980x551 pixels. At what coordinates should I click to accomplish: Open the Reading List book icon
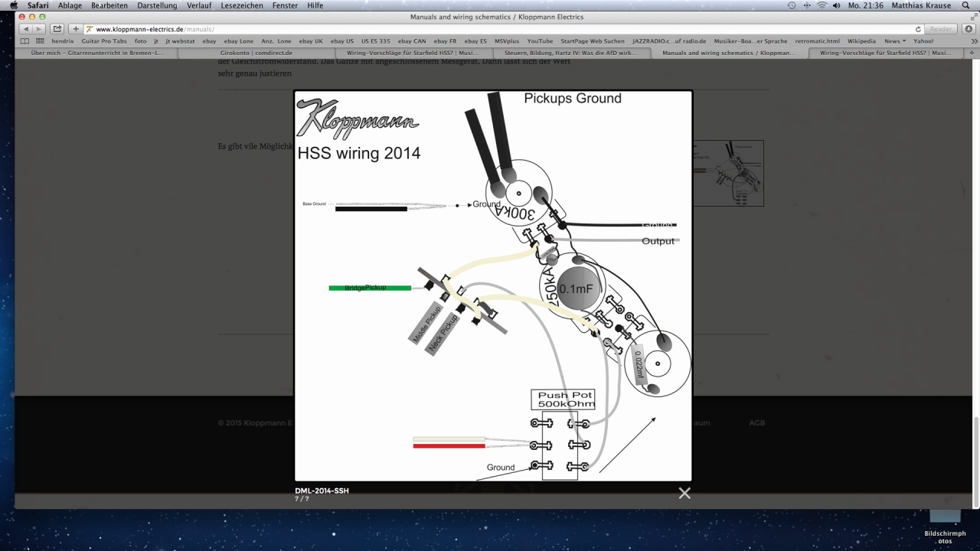24,41
